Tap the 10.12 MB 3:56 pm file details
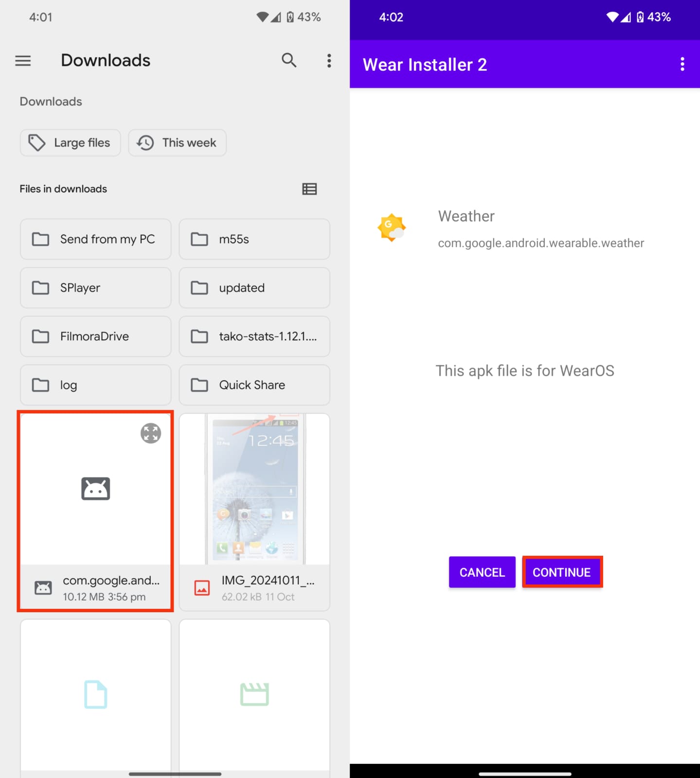Screen dimensions: 700x778 click(104, 597)
